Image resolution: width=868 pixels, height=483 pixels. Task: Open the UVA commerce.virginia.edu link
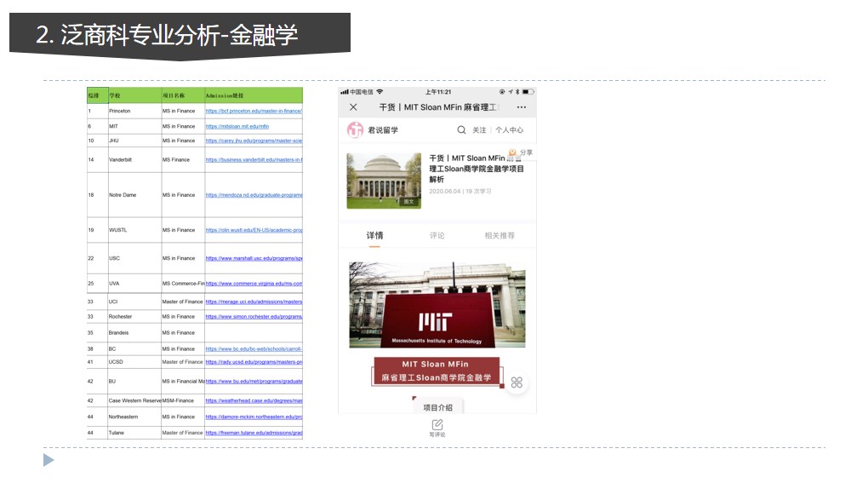pos(254,283)
